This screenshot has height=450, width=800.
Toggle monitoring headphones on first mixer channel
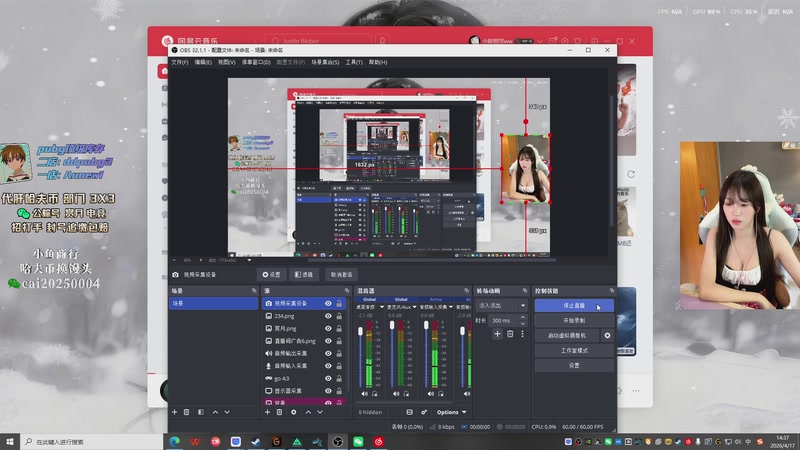pos(374,394)
